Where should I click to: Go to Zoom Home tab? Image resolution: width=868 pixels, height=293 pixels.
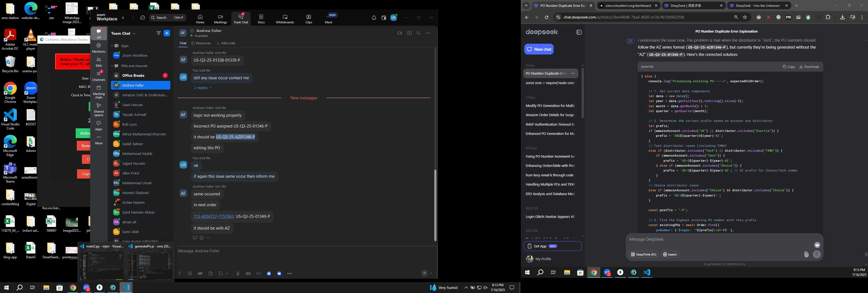coord(200,19)
